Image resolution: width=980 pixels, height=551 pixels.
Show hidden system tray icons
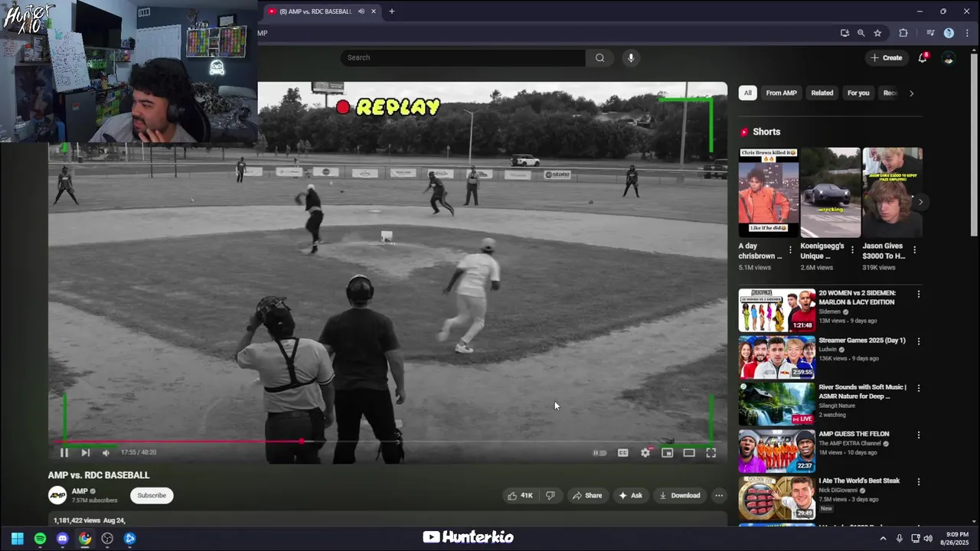883,539
